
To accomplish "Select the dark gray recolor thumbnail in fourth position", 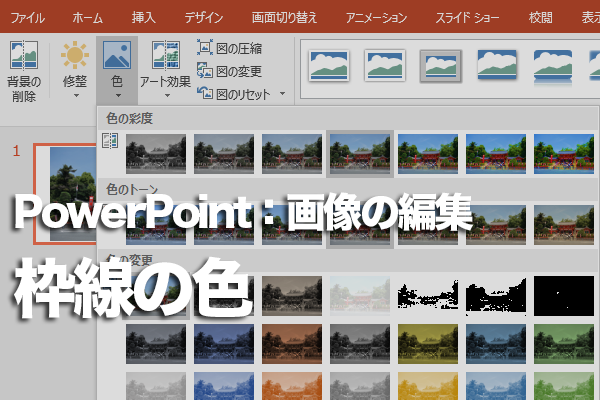I will coord(360,344).
